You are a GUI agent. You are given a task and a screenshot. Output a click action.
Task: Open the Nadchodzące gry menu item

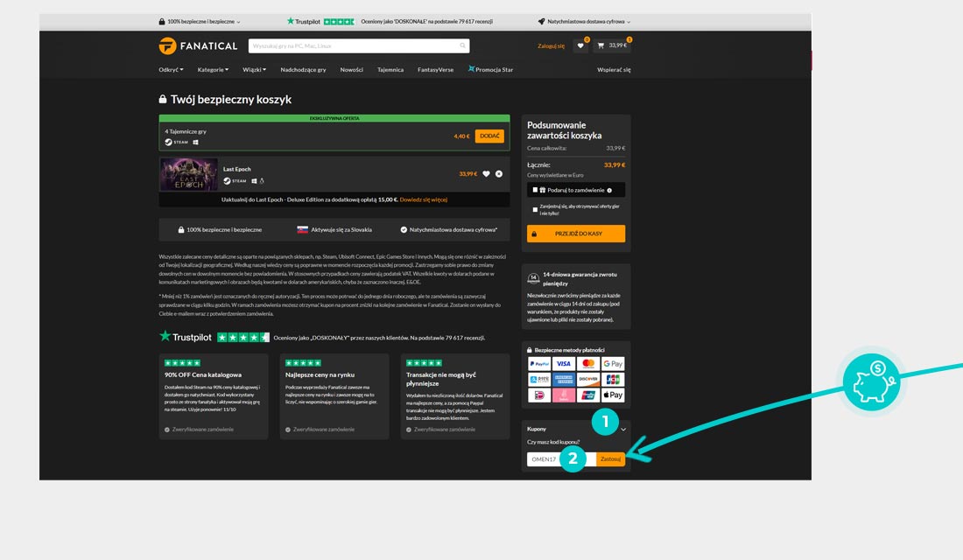304,70
